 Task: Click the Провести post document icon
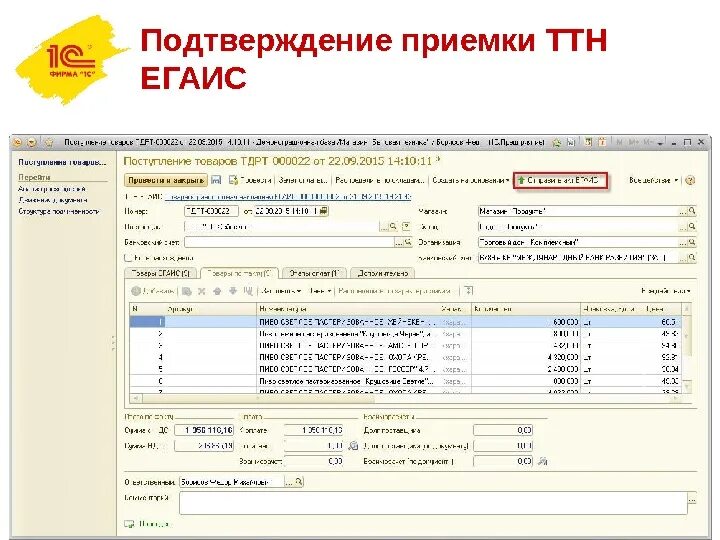(x=233, y=180)
